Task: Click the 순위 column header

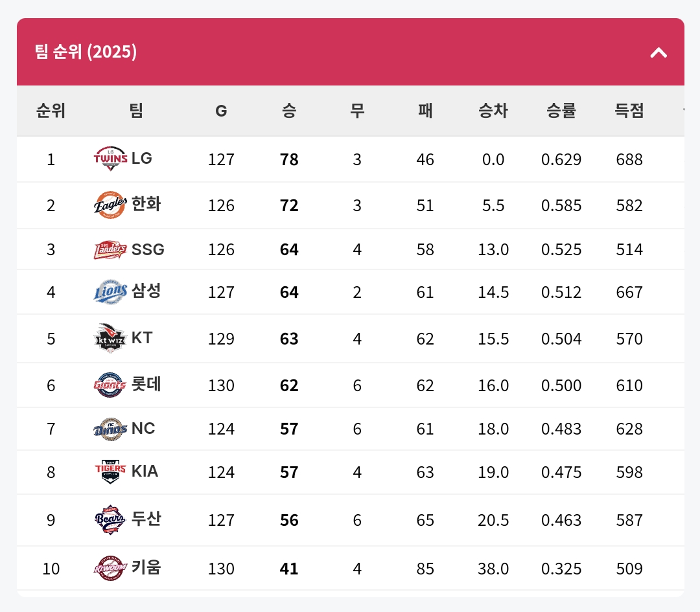Action: (x=51, y=111)
